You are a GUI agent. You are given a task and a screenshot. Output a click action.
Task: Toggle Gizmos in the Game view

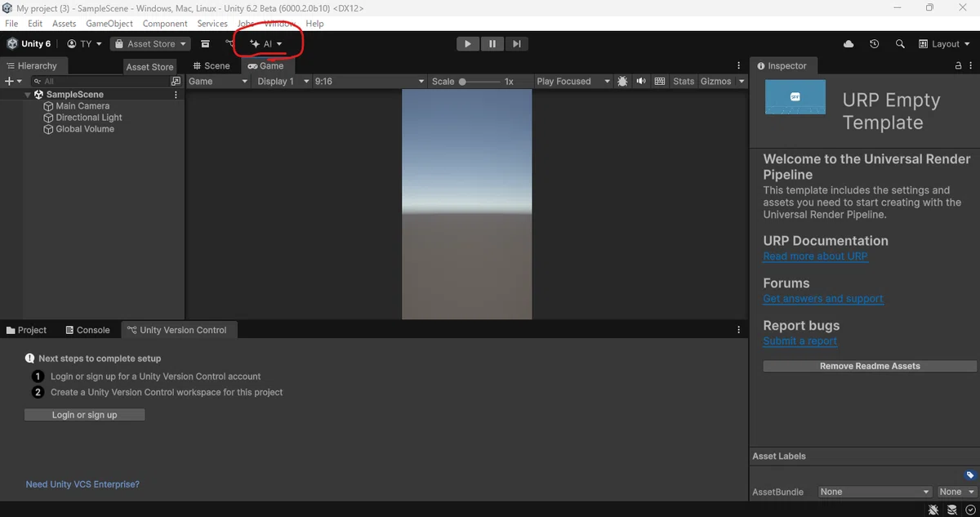coord(716,82)
